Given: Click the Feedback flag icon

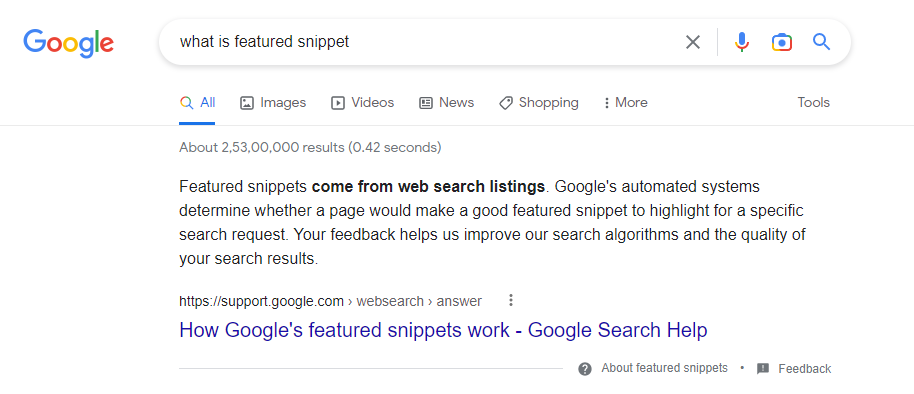Looking at the screenshot, I should point(763,369).
